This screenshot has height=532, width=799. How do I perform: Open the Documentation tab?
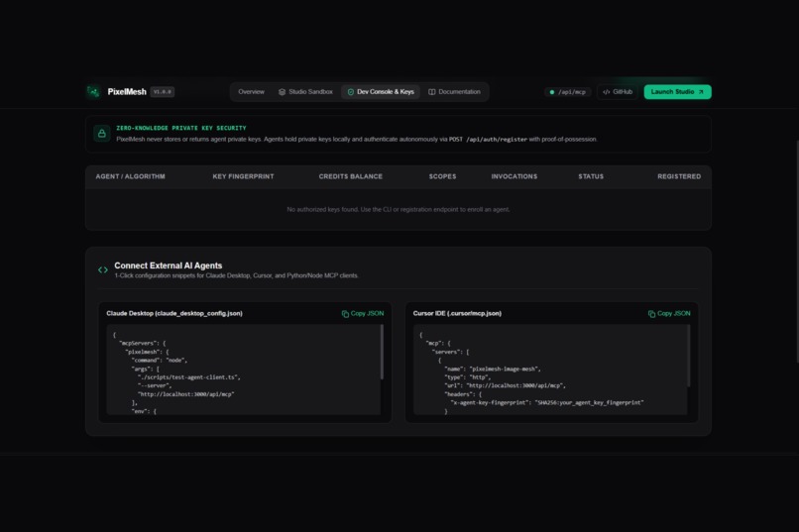pos(455,91)
